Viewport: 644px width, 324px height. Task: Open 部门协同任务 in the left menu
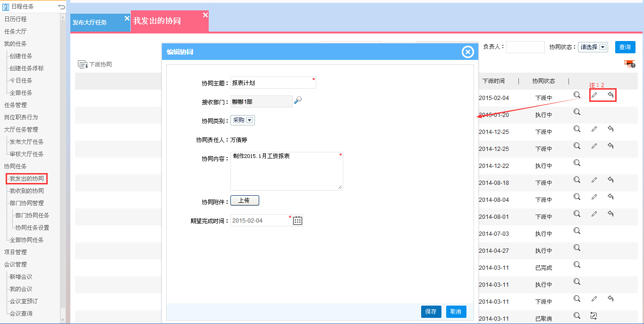pos(32,216)
